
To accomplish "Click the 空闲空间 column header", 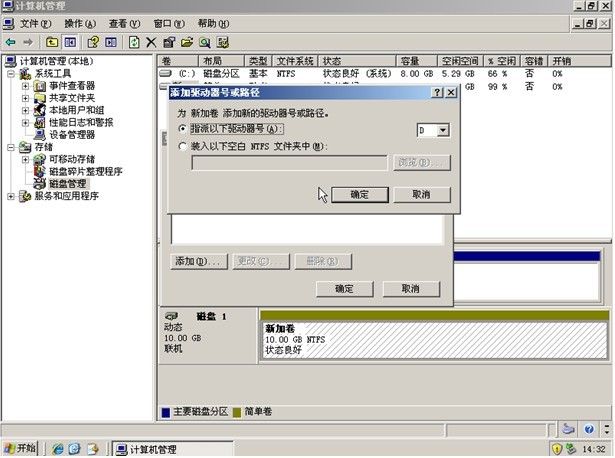I will coord(460,61).
